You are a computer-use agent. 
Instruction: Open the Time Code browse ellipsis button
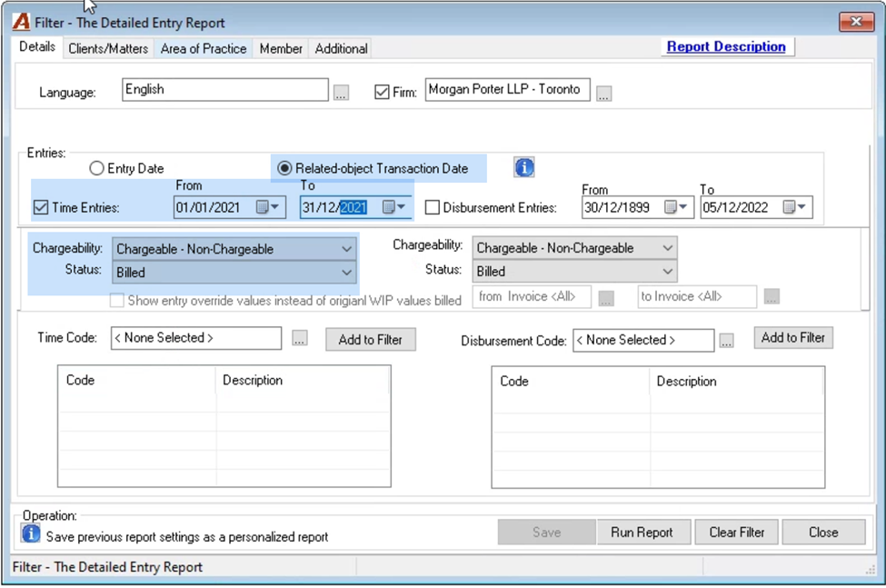(x=300, y=338)
